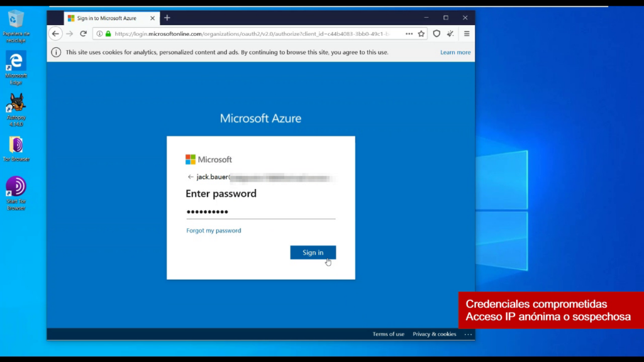Click the Microsoft logo on the sign-in card
The width and height of the screenshot is (644, 362).
coord(209,159)
